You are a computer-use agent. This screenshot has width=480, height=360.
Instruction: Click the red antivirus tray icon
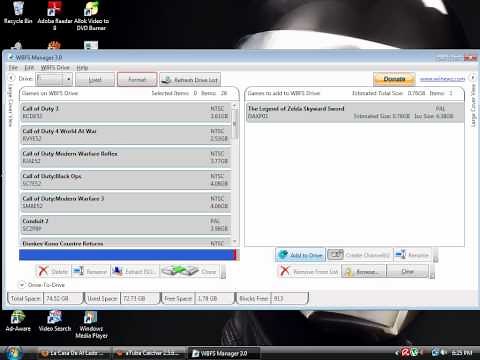point(405,352)
